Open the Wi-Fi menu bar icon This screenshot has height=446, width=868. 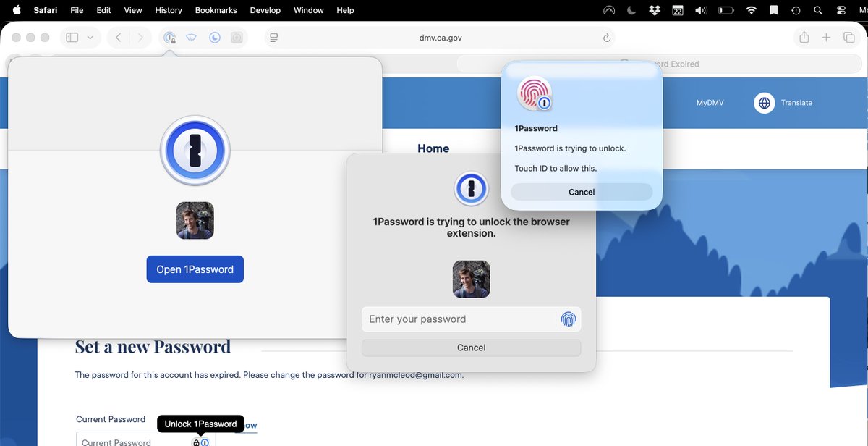(752, 10)
